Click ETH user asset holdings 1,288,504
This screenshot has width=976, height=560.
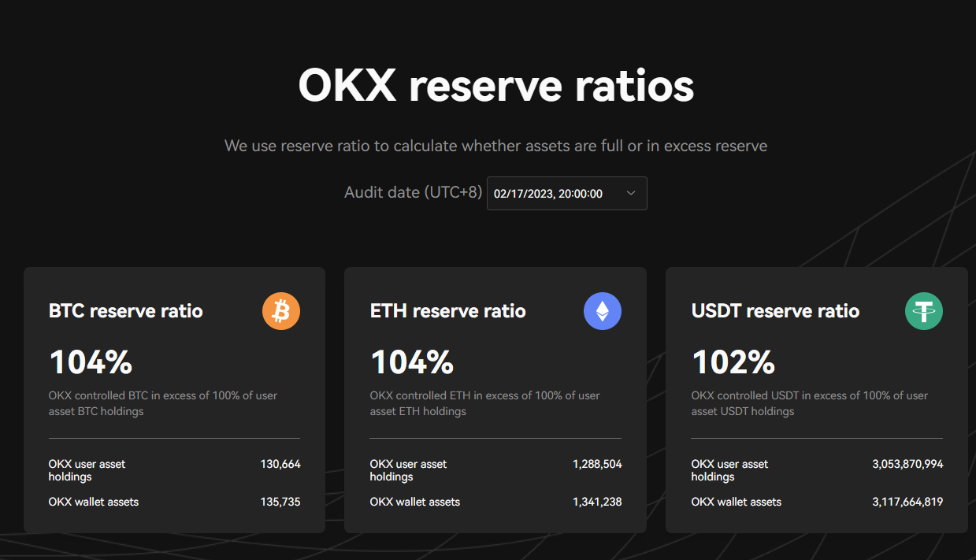[x=597, y=464]
